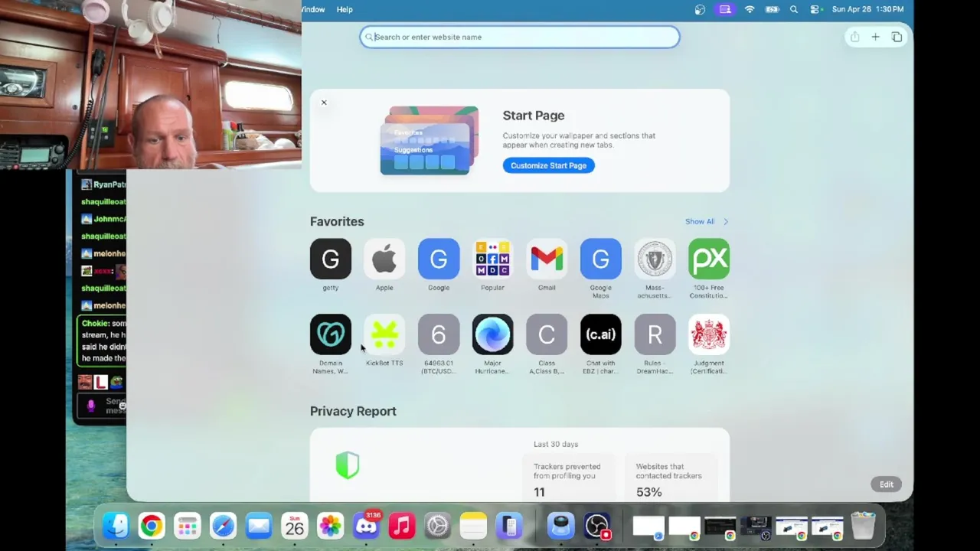The height and width of the screenshot is (551, 980).
Task: Open Music from the Dock
Action: [x=402, y=526]
